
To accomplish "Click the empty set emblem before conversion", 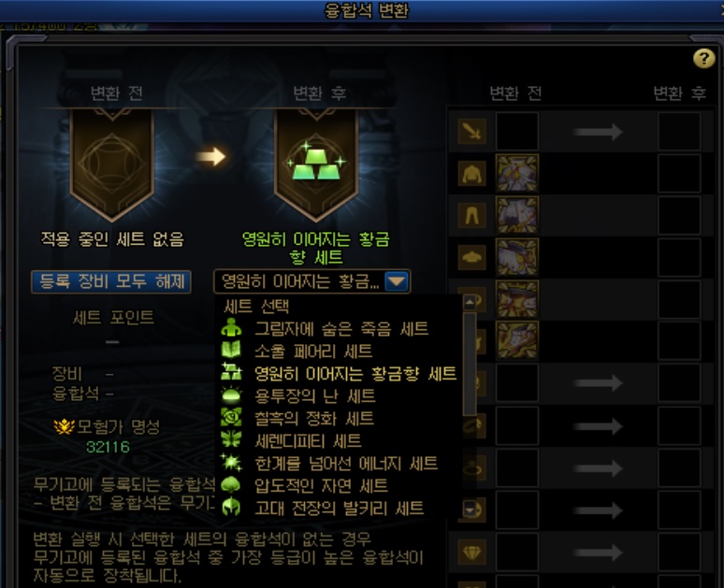I will pyautogui.click(x=112, y=164).
